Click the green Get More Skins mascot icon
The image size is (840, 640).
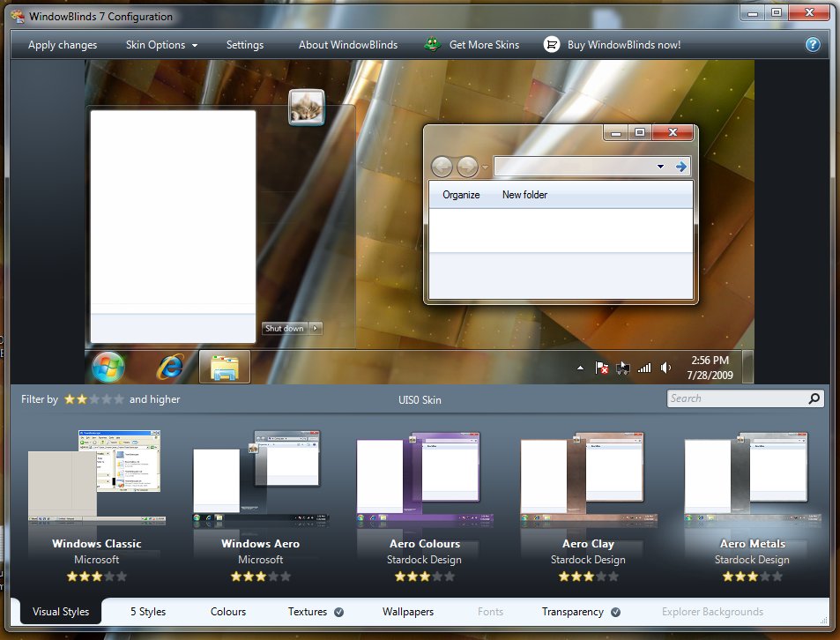[432, 44]
